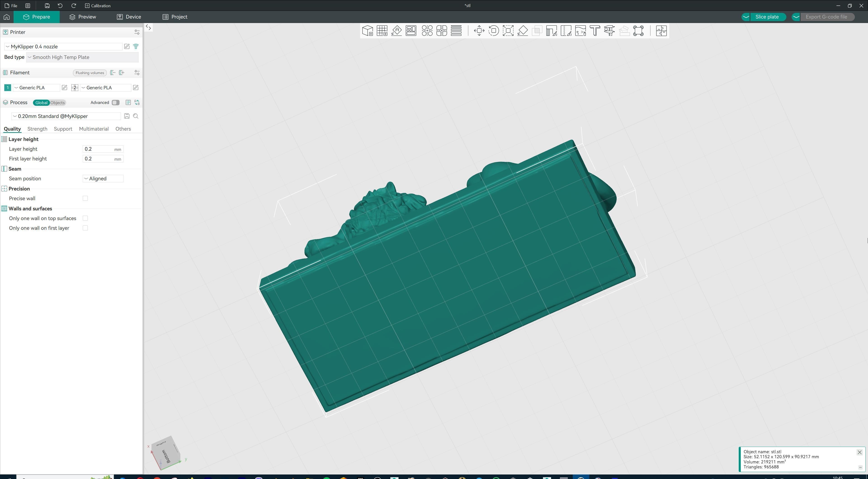Open the Support settings tab
Image resolution: width=868 pixels, height=479 pixels.
pos(63,129)
